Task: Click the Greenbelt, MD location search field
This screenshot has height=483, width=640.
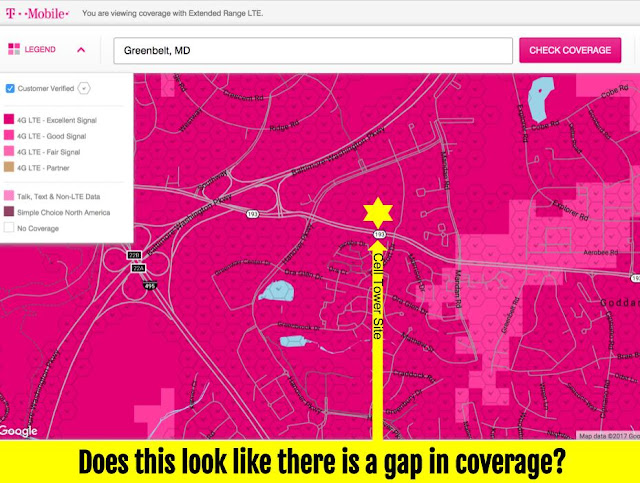Action: tap(313, 51)
